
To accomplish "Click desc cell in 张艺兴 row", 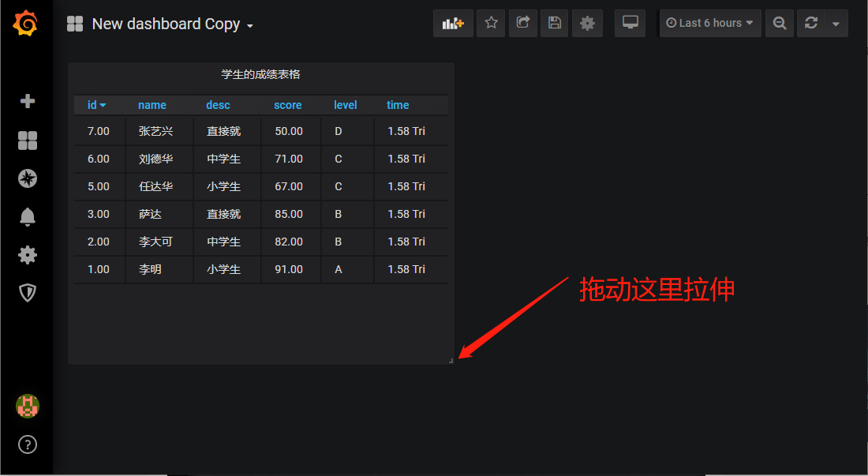I will pyautogui.click(x=227, y=131).
